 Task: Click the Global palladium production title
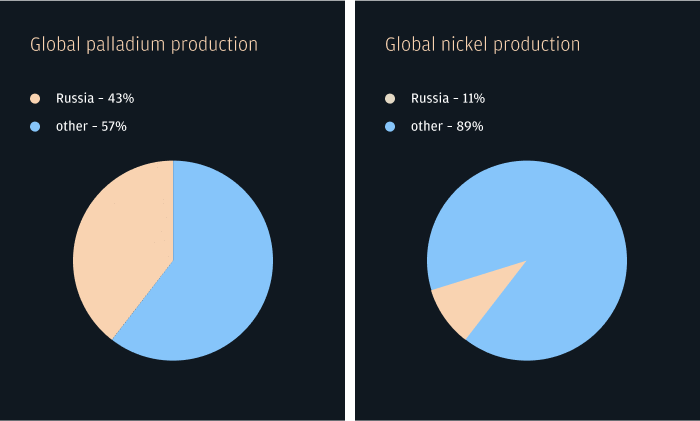(144, 45)
